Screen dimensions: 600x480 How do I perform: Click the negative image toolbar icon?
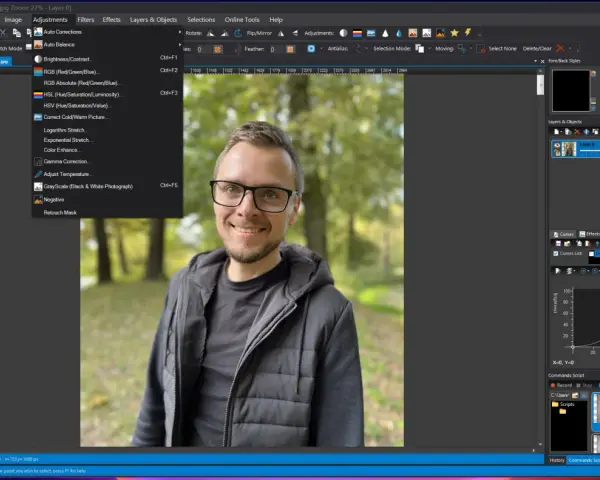440,33
